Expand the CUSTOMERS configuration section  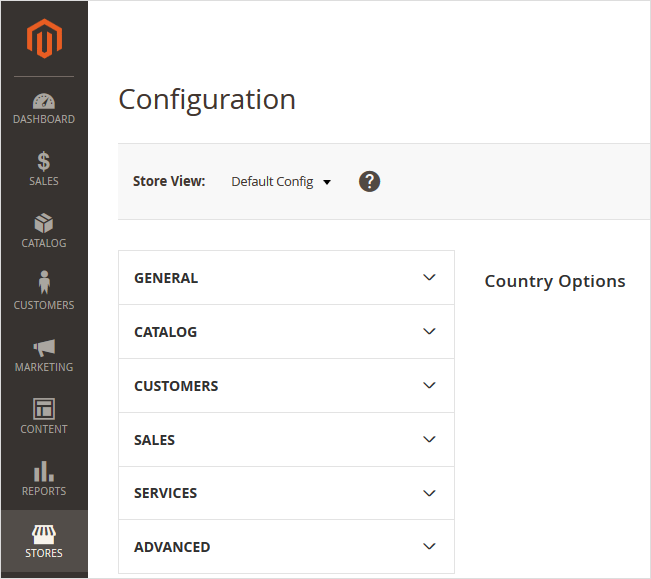pyautogui.click(x=286, y=386)
